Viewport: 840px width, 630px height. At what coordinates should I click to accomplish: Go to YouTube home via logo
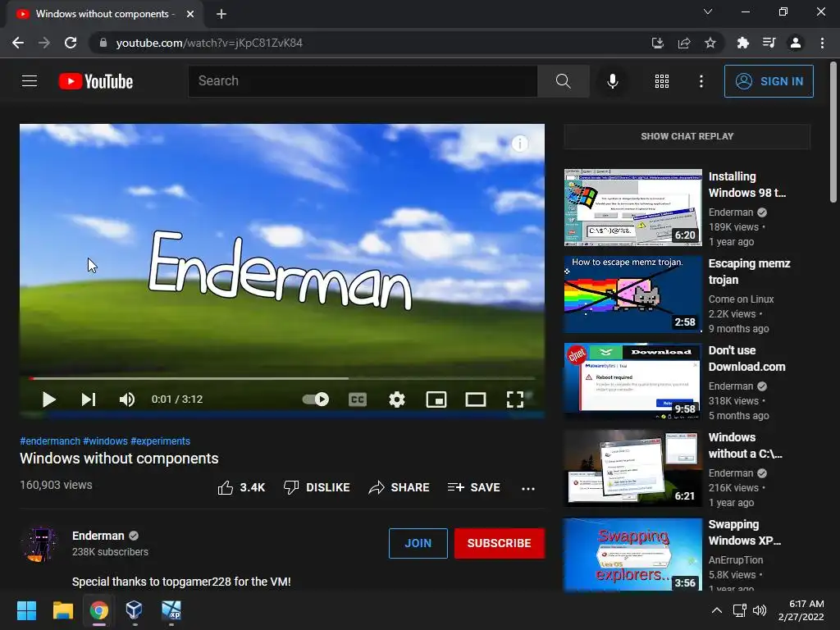tap(95, 81)
